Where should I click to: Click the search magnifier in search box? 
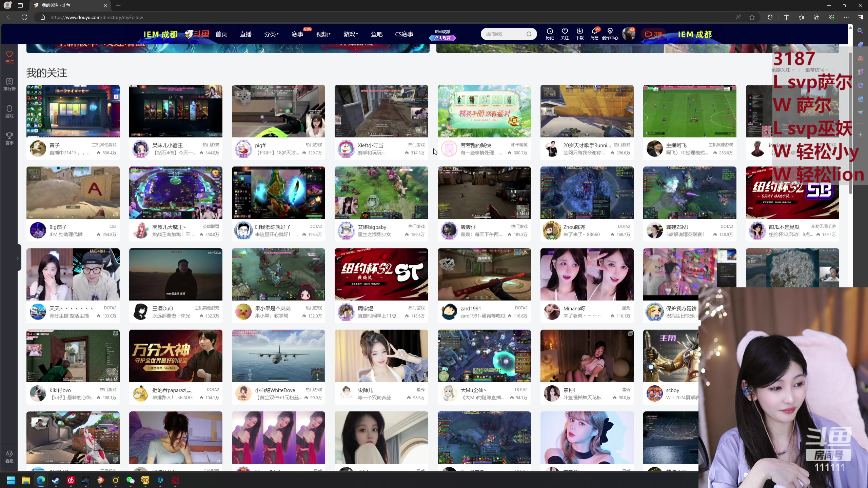[x=529, y=34]
